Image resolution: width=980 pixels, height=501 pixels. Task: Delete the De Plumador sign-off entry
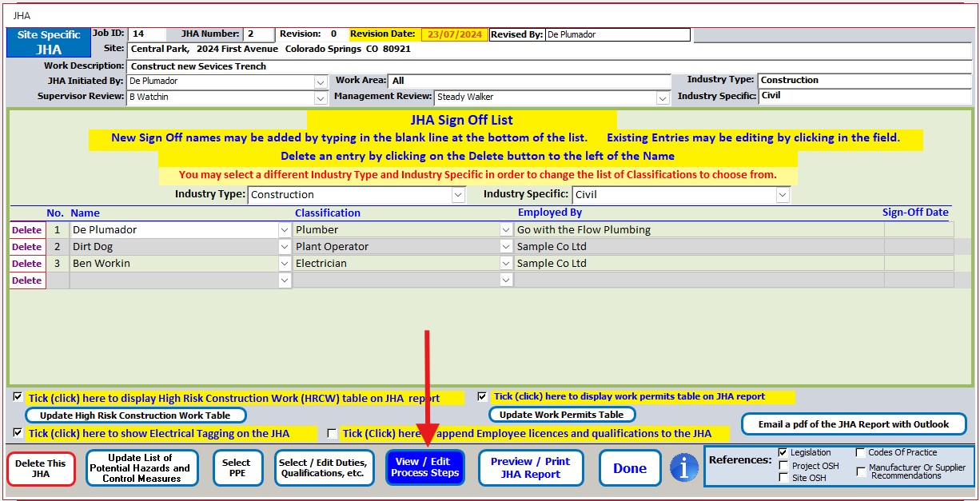[x=26, y=229]
